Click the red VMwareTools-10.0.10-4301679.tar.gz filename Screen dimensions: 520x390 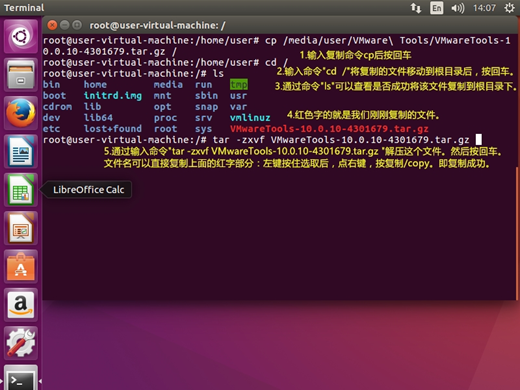pyautogui.click(x=329, y=129)
